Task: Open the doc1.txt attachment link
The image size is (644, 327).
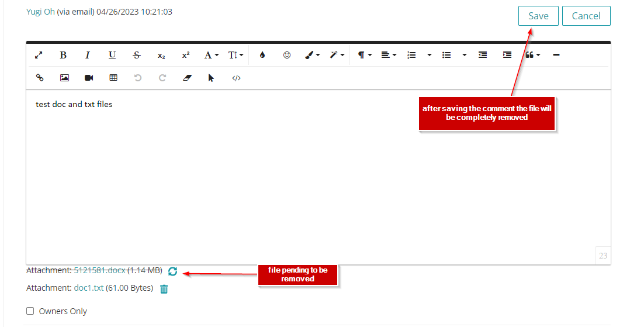Action: click(x=89, y=288)
